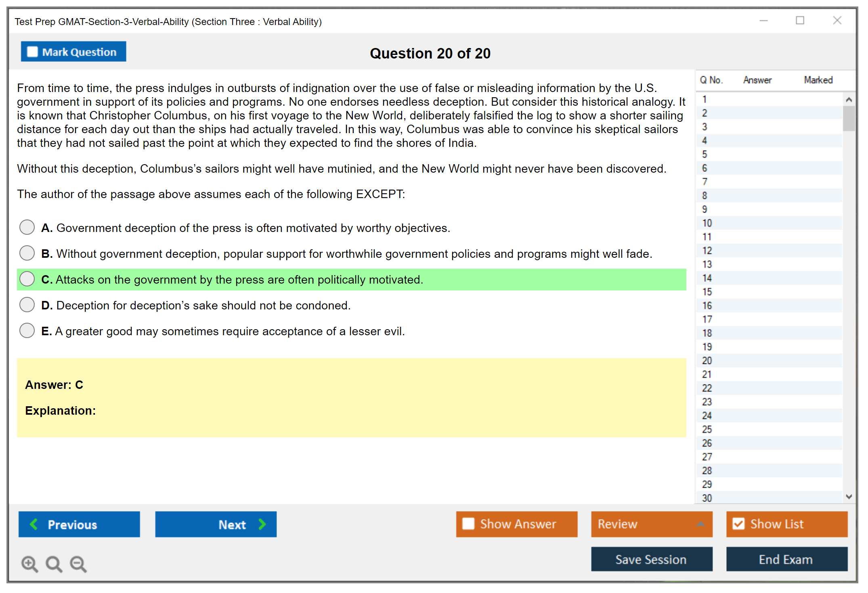Select question 20 in the list
Screen dimensions: 868x593
[769, 360]
